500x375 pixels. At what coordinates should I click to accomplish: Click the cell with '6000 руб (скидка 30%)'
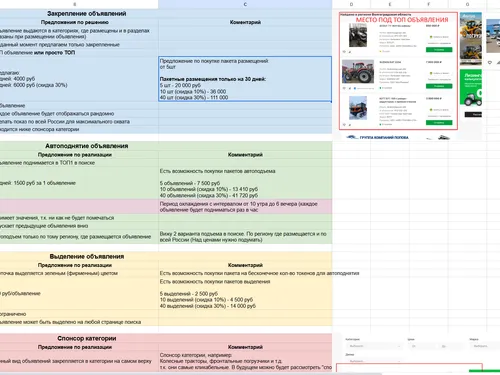click(79, 79)
